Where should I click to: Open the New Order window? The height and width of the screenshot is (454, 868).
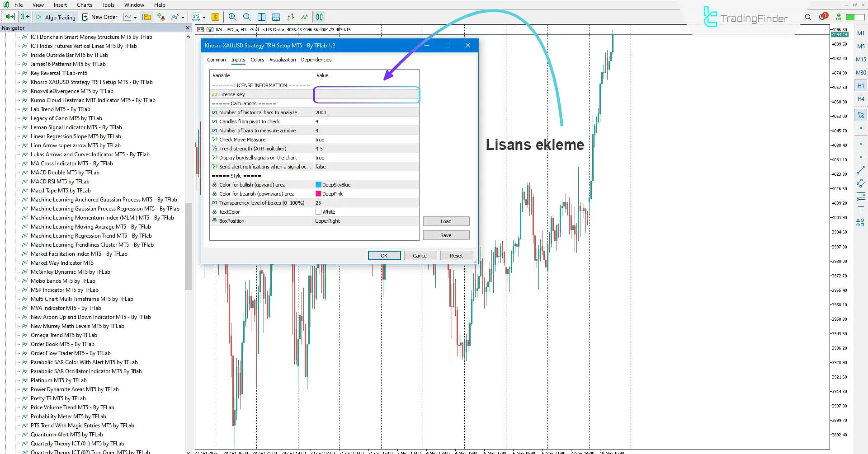point(100,17)
